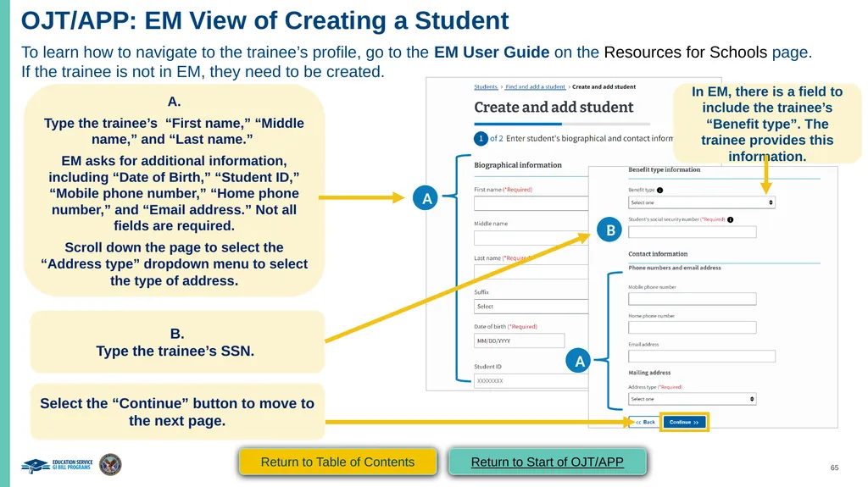
Task: Focus the Middle name field
Action: tap(531, 238)
